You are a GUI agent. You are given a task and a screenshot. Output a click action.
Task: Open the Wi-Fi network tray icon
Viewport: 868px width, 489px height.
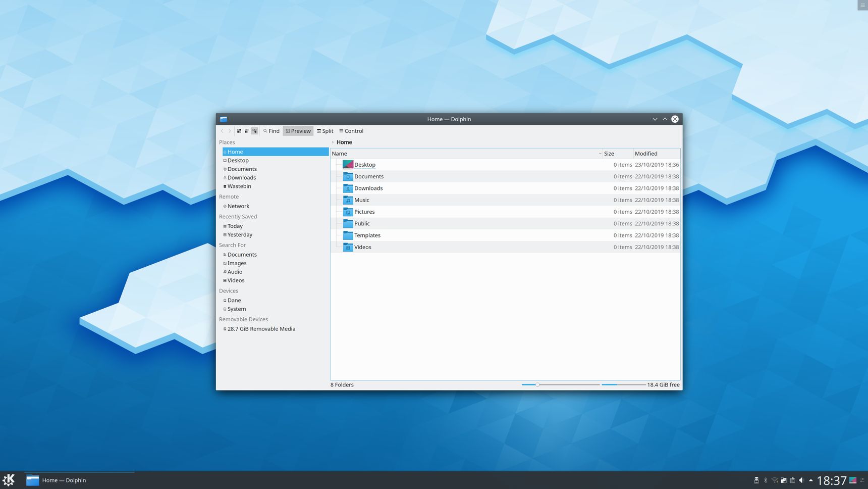pos(775,480)
